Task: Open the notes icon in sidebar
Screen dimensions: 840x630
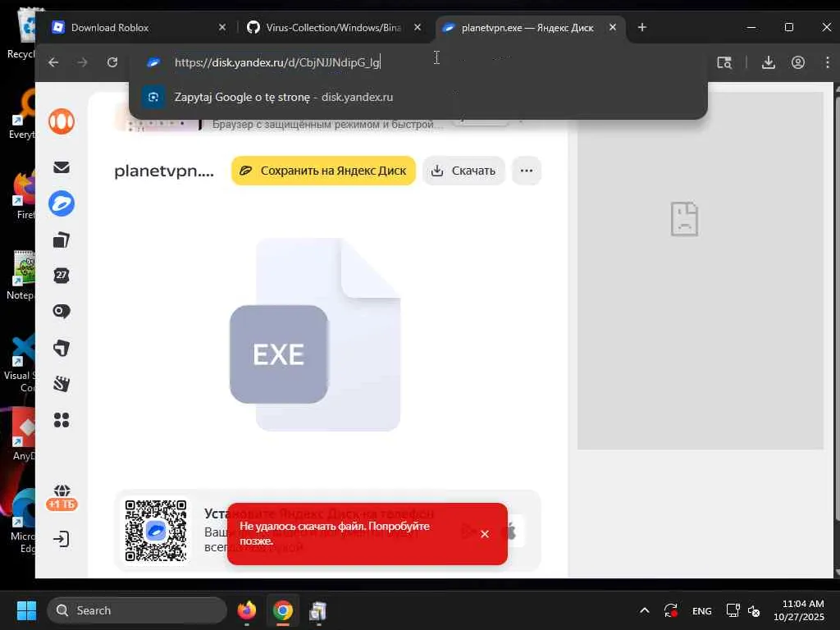Action: (x=62, y=348)
